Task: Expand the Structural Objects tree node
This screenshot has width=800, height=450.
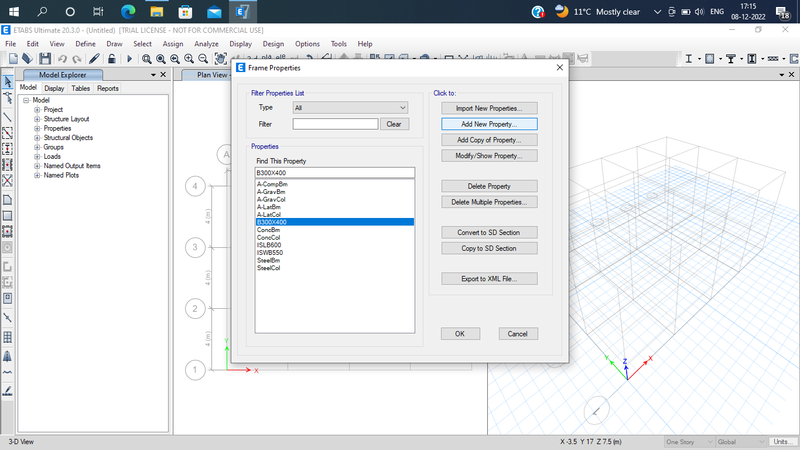Action: (x=37, y=138)
